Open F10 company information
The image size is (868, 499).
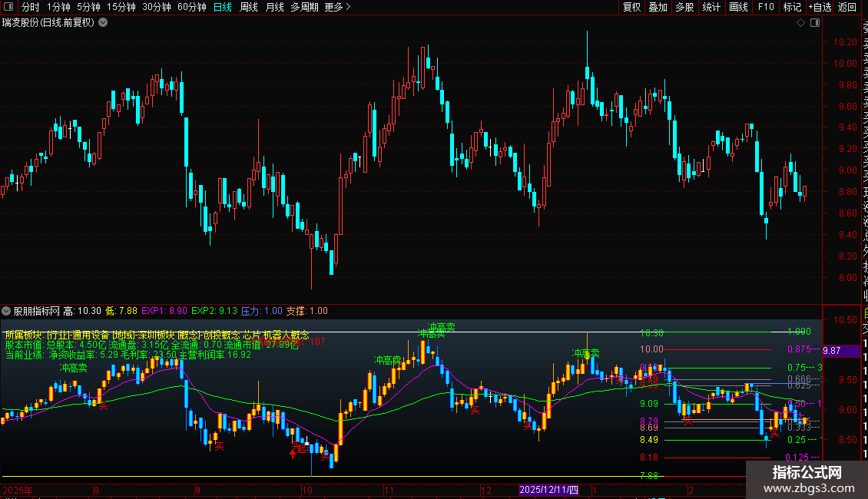(766, 7)
